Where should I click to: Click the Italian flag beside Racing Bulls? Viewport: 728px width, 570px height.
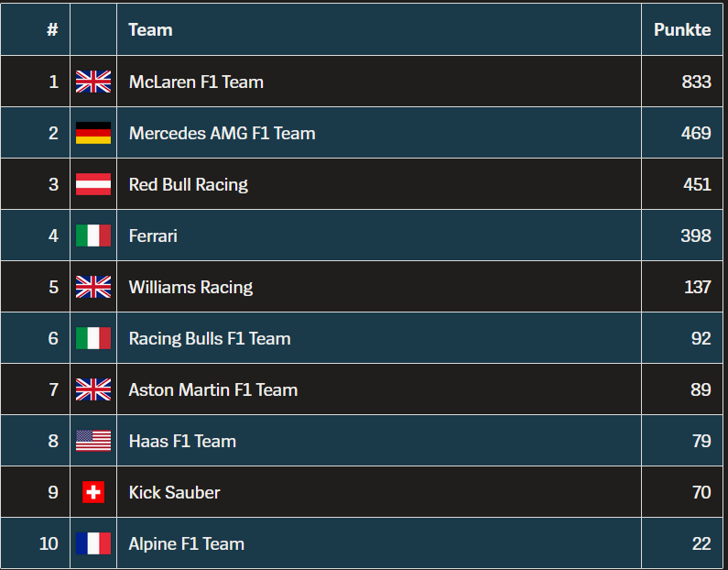(x=93, y=338)
